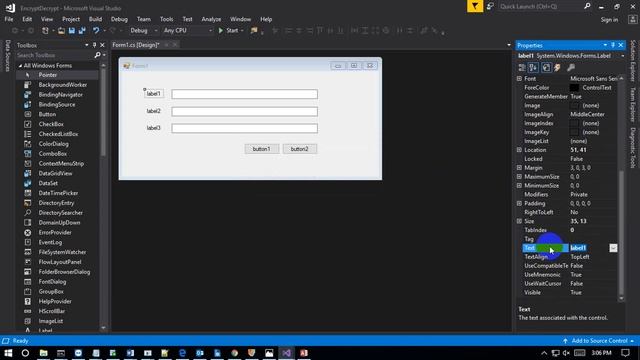640x360 pixels.
Task: Pin the Properties panel
Action: point(613,45)
